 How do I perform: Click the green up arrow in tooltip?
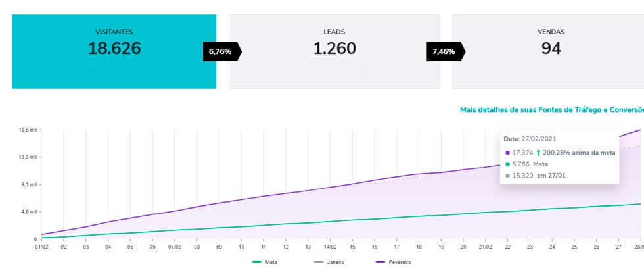(538, 153)
